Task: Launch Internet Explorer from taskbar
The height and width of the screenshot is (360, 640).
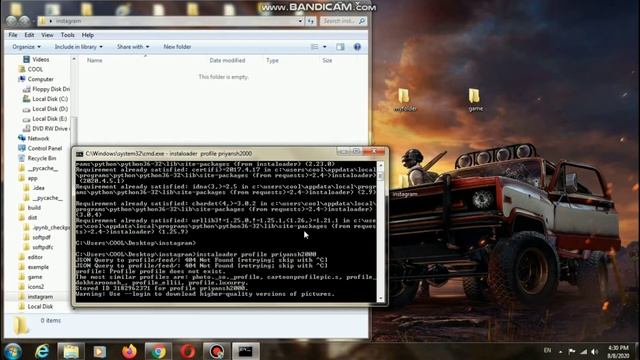Action: (42, 351)
